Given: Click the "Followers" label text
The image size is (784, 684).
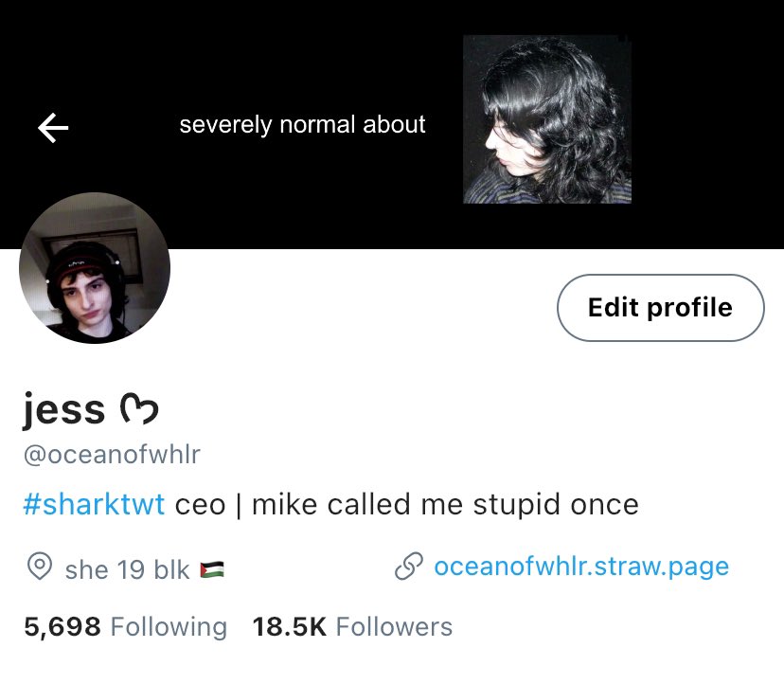Looking at the screenshot, I should (394, 626).
